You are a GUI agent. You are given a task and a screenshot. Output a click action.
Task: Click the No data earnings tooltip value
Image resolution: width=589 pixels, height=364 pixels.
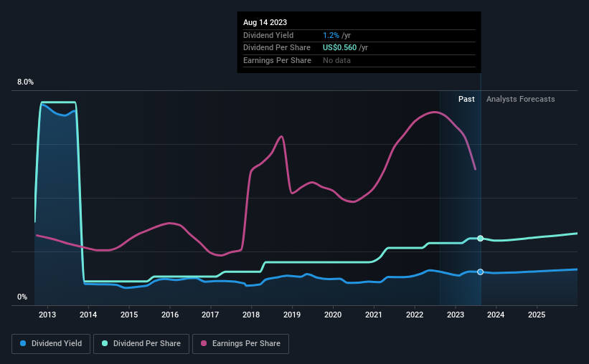click(x=336, y=60)
